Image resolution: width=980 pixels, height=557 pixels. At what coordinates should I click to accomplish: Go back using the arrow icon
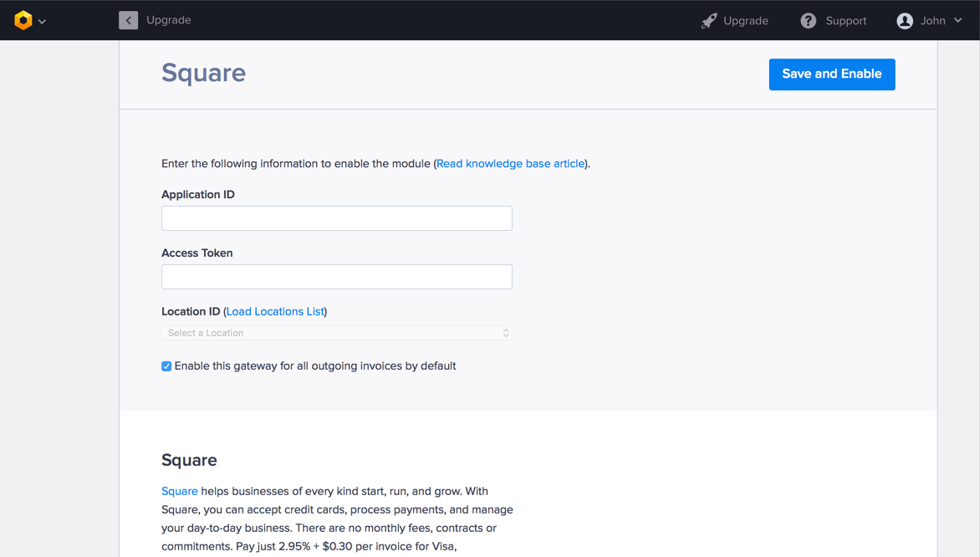[128, 20]
